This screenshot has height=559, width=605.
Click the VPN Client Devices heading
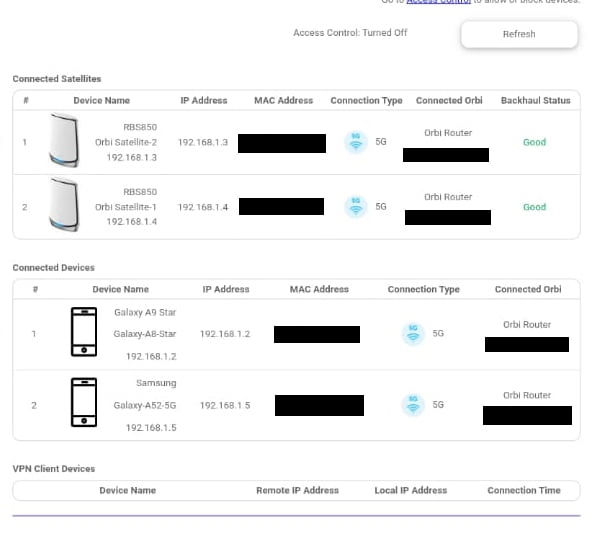(54, 469)
